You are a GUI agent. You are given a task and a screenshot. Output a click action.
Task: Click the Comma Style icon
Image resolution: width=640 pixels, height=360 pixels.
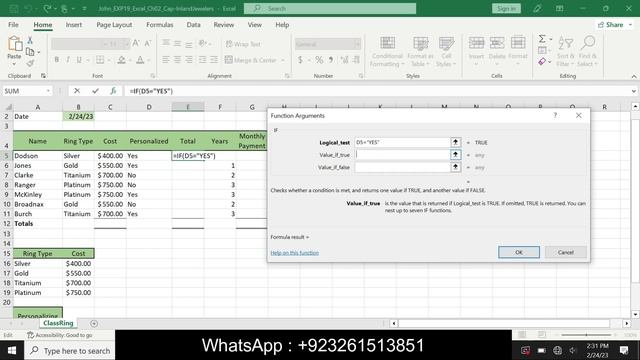pyautogui.click(x=331, y=60)
